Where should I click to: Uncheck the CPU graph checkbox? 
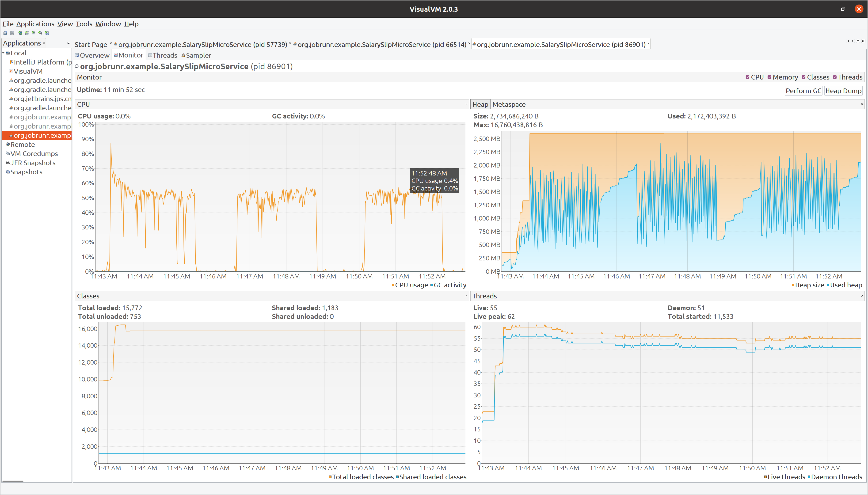[747, 77]
